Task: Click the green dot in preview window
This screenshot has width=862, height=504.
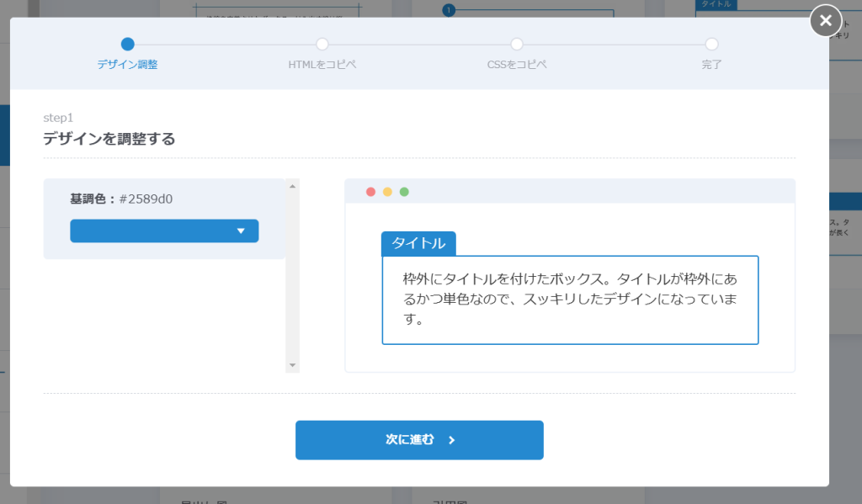Action: coord(404,192)
